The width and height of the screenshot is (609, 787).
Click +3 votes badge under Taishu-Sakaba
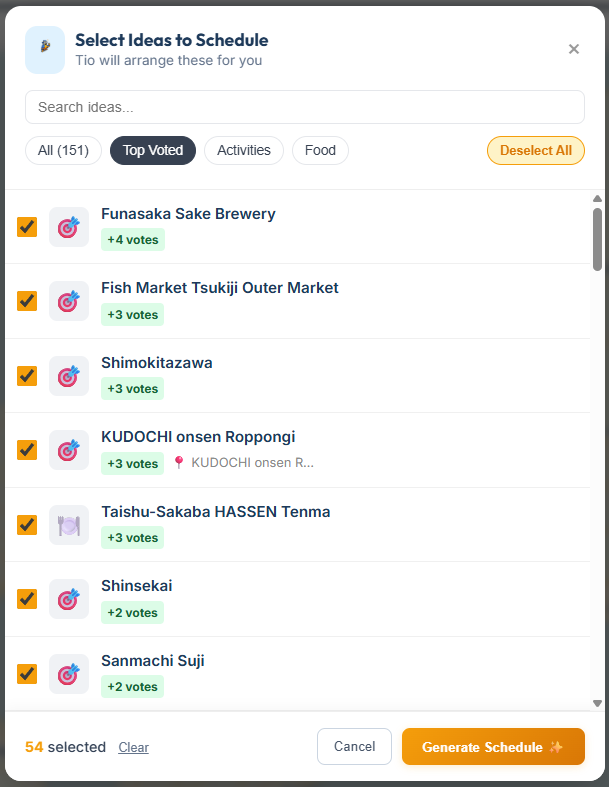coord(133,538)
